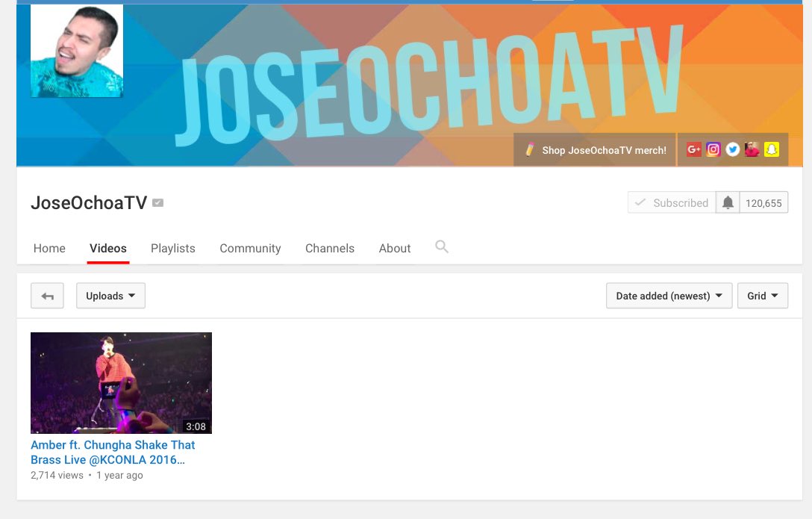Go to the Playlists tab
This screenshot has height=519, width=812.
[173, 248]
